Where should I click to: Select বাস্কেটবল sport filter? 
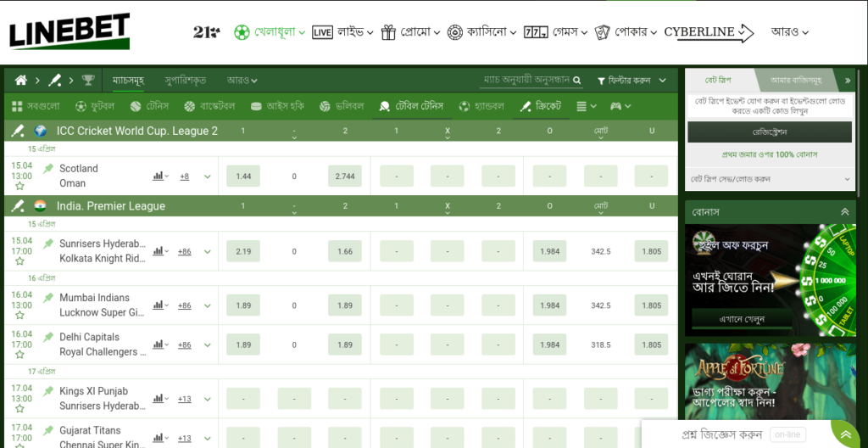209,106
